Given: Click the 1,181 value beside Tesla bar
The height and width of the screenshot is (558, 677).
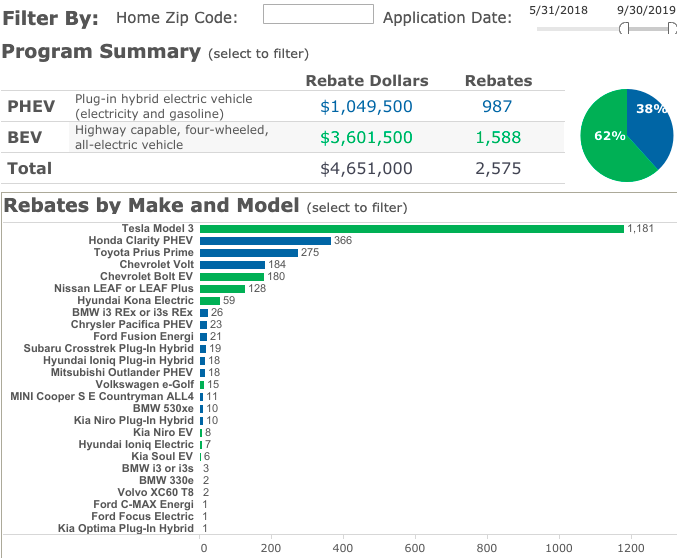Looking at the screenshot, I should (x=640, y=228).
